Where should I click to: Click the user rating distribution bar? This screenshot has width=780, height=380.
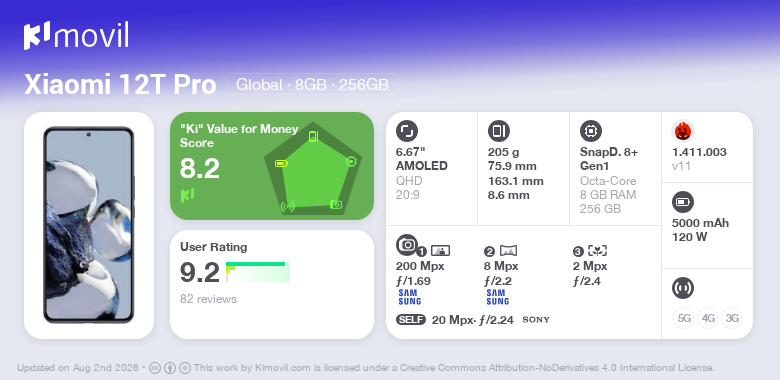coord(258,272)
